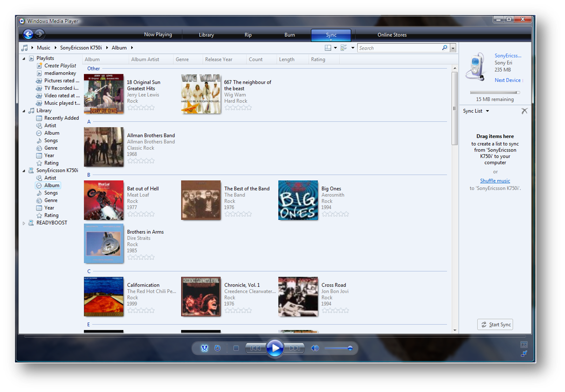This screenshot has height=392, width=565.
Task: Open the Now Playing tab
Action: pos(158,34)
